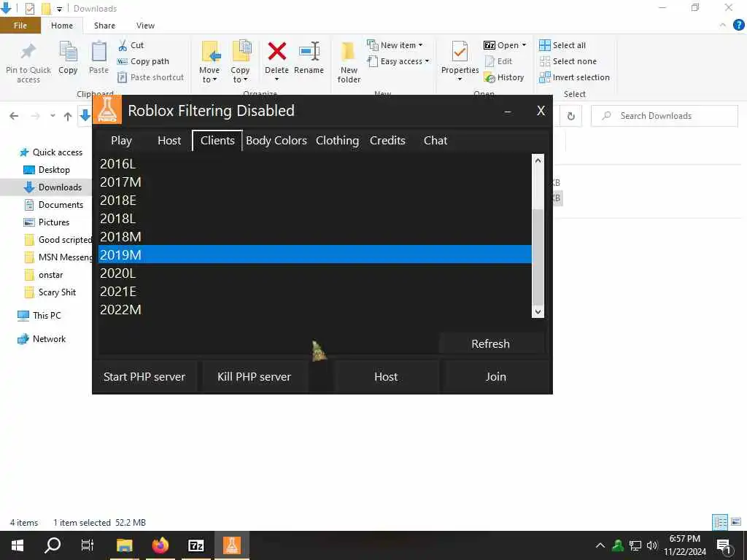Click the Refresh button in the launcher
This screenshot has width=747, height=560.
[x=491, y=344]
